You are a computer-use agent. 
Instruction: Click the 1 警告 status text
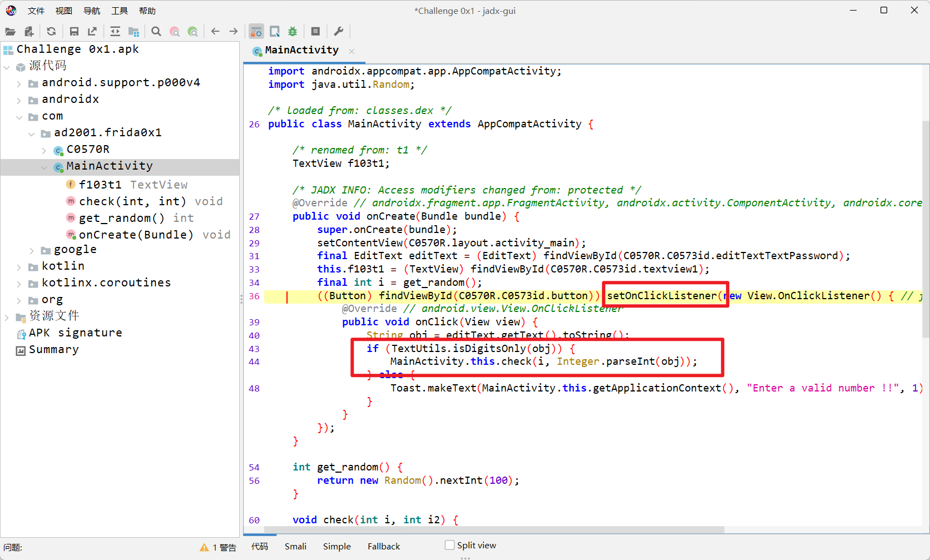coord(224,547)
